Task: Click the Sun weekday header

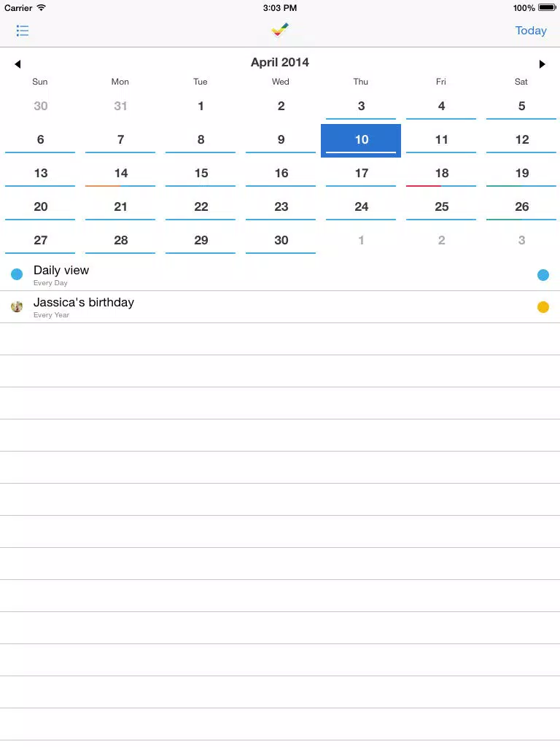Action: pyautogui.click(x=40, y=82)
